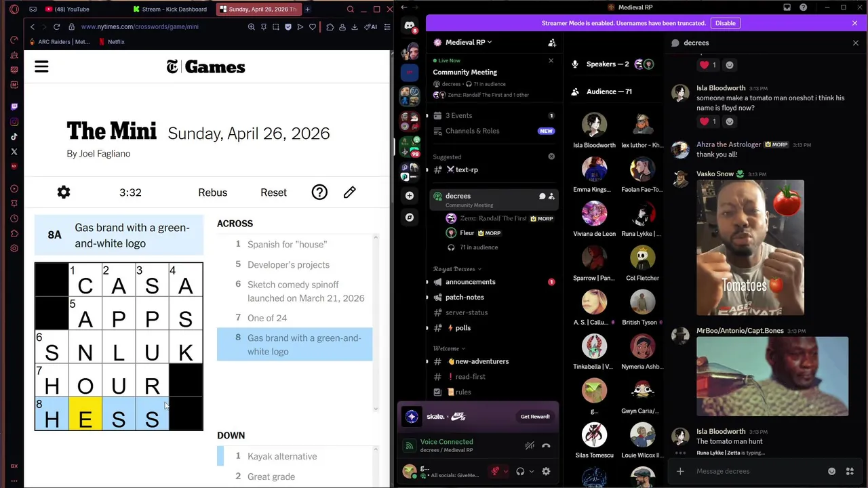Viewport: 868px width, 488px height.
Task: Select Down clue Kayak alternative
Action: click(x=294, y=456)
